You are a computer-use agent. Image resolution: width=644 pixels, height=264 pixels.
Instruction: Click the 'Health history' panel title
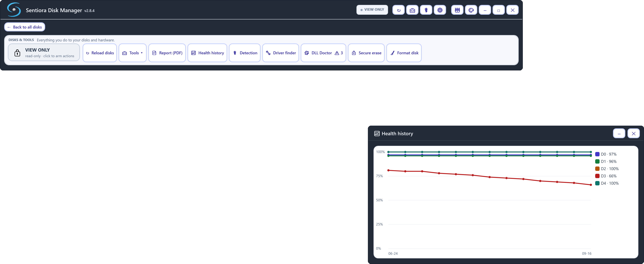(397, 134)
